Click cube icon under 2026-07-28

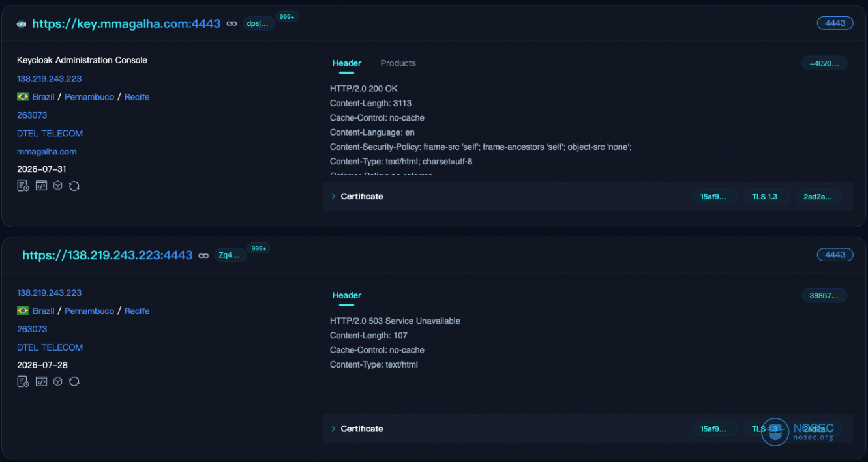coord(58,381)
